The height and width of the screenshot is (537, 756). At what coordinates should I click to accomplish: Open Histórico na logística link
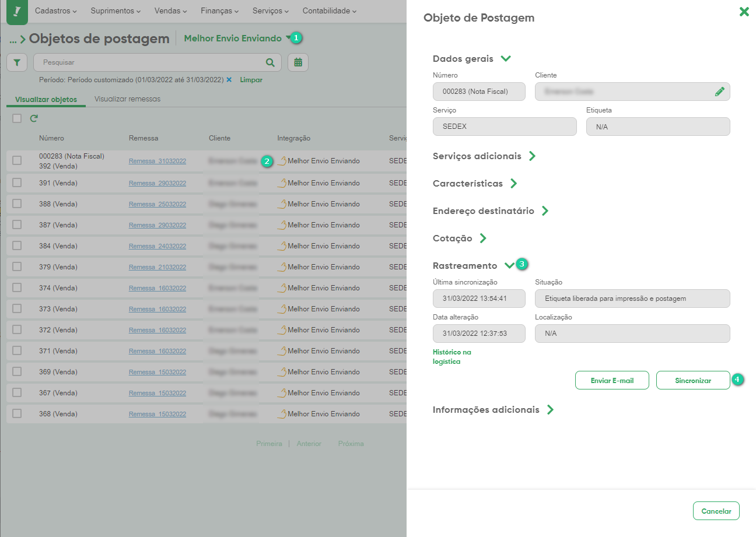[x=452, y=357]
